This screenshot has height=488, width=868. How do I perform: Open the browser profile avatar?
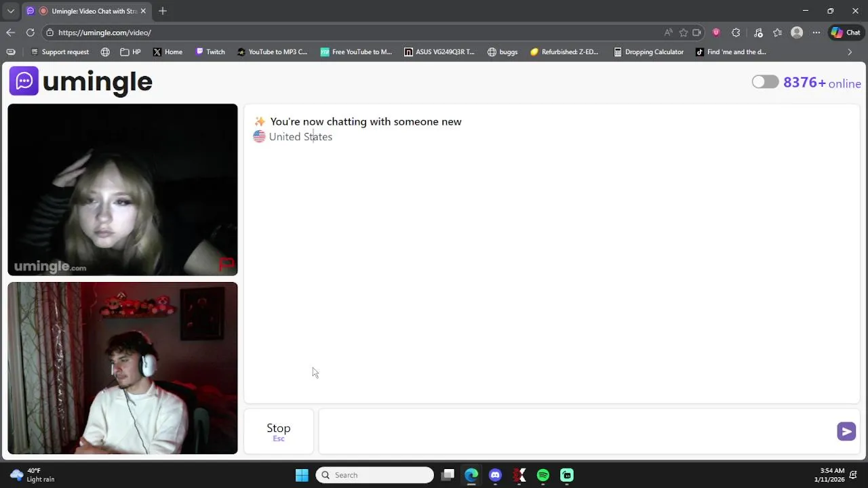pos(797,33)
